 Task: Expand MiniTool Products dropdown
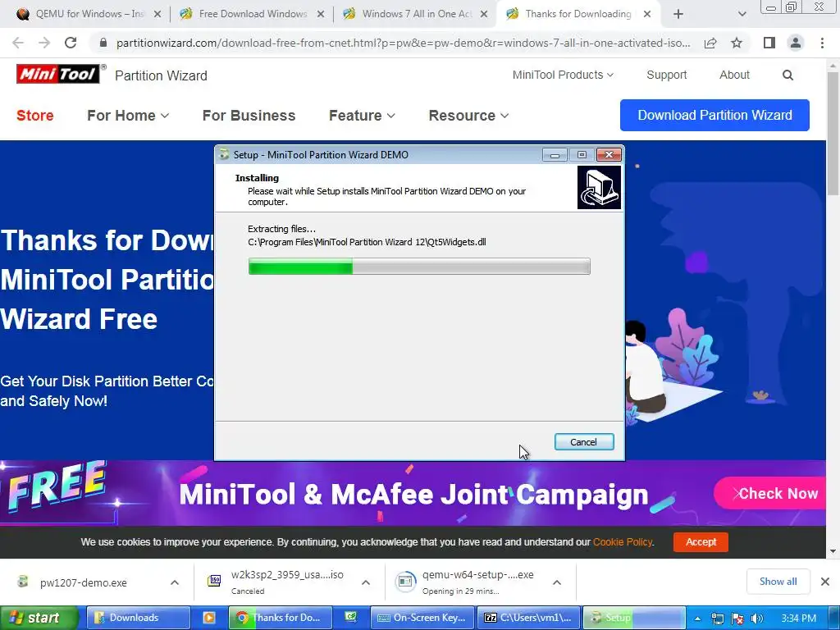pyautogui.click(x=563, y=75)
